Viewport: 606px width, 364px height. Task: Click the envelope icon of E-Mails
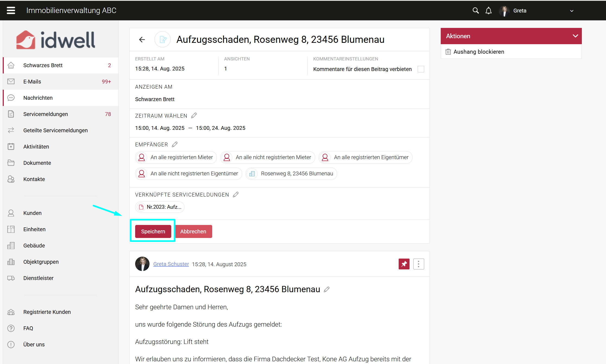11,81
